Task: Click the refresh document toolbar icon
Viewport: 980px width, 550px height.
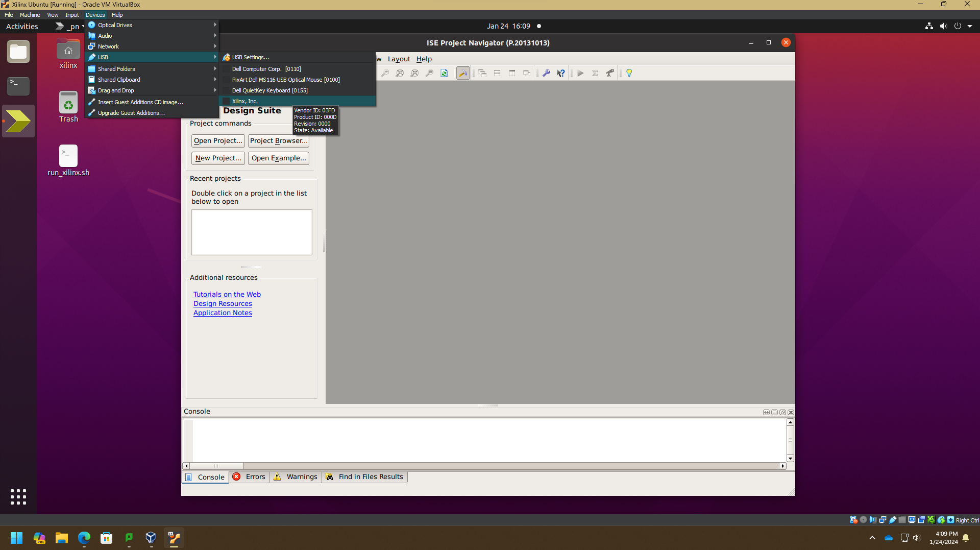Action: coord(444,73)
